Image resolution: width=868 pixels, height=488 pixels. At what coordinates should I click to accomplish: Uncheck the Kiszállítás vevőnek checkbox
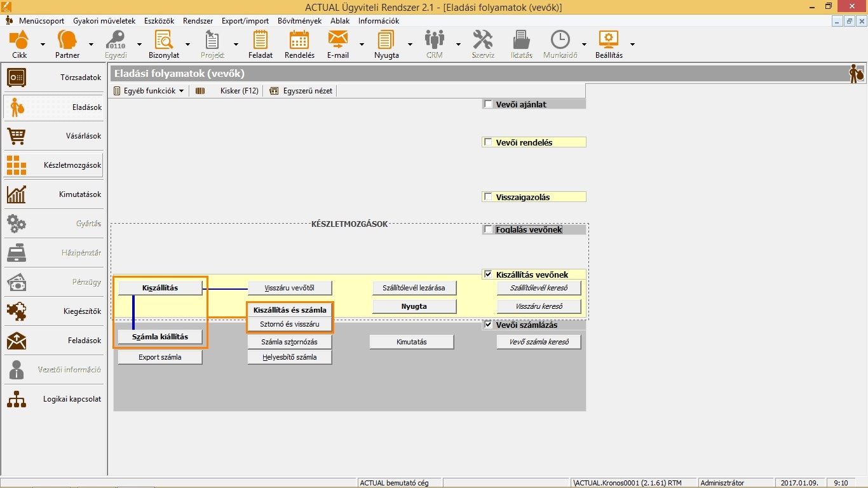[x=488, y=274]
